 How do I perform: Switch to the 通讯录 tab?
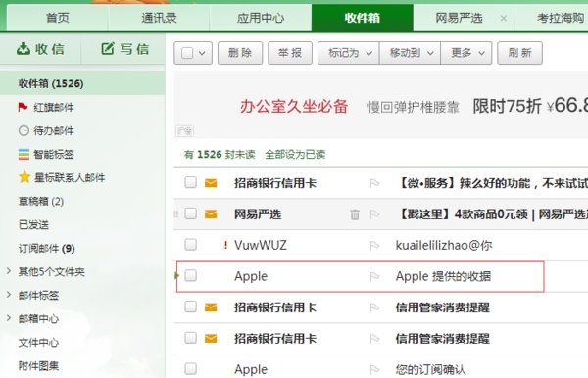[159, 18]
